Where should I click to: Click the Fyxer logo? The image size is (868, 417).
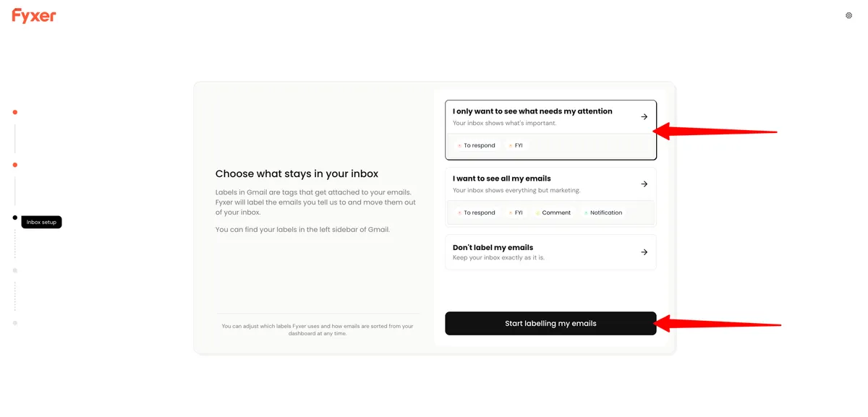pyautogui.click(x=34, y=15)
